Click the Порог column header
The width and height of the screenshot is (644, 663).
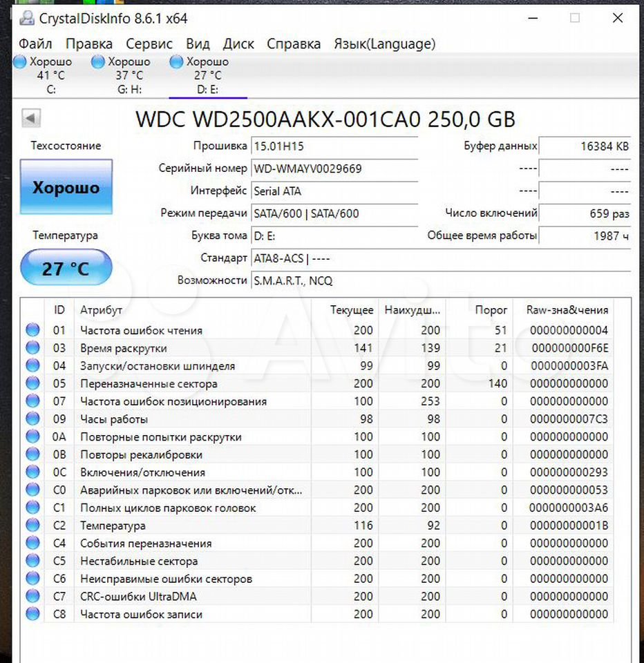(480, 310)
